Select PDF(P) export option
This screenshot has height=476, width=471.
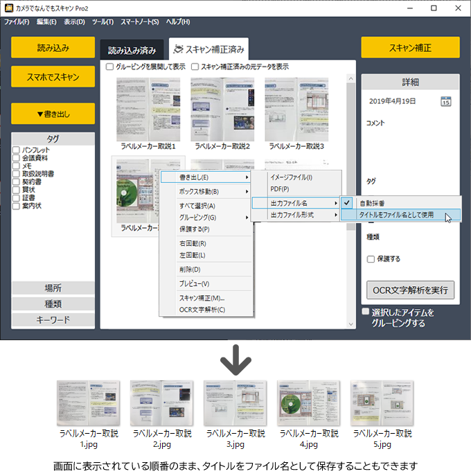[x=280, y=188]
